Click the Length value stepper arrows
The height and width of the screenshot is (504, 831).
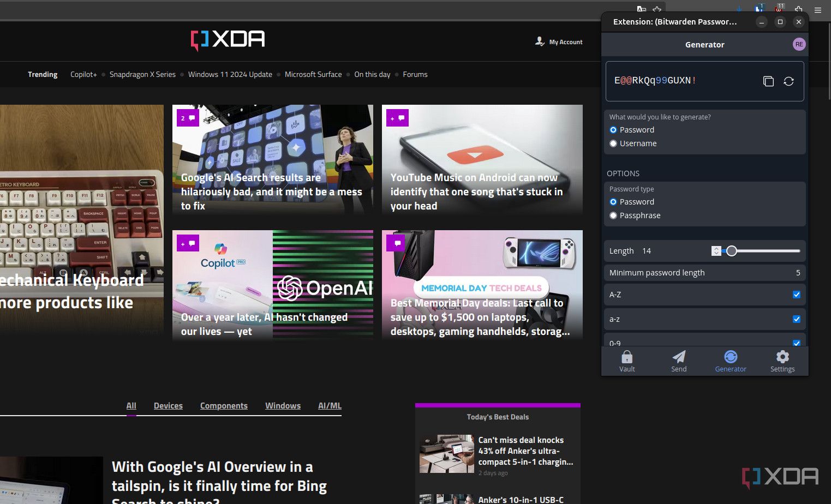(716, 251)
